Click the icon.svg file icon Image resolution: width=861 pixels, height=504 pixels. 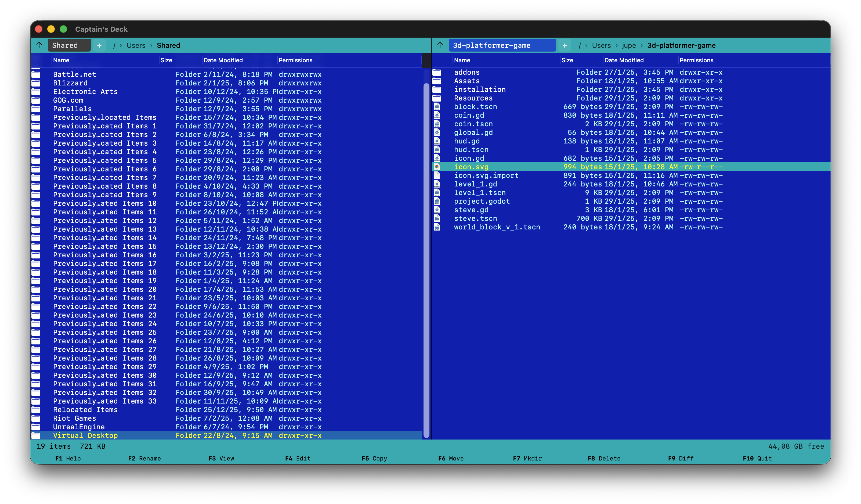[x=437, y=167]
